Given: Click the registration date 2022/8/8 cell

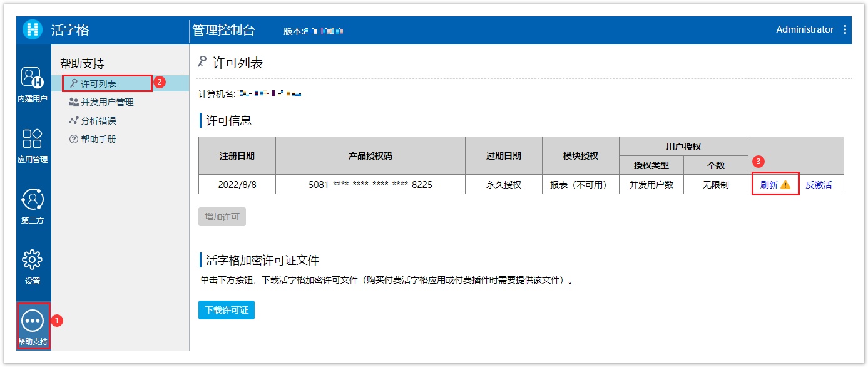Looking at the screenshot, I should (x=237, y=184).
